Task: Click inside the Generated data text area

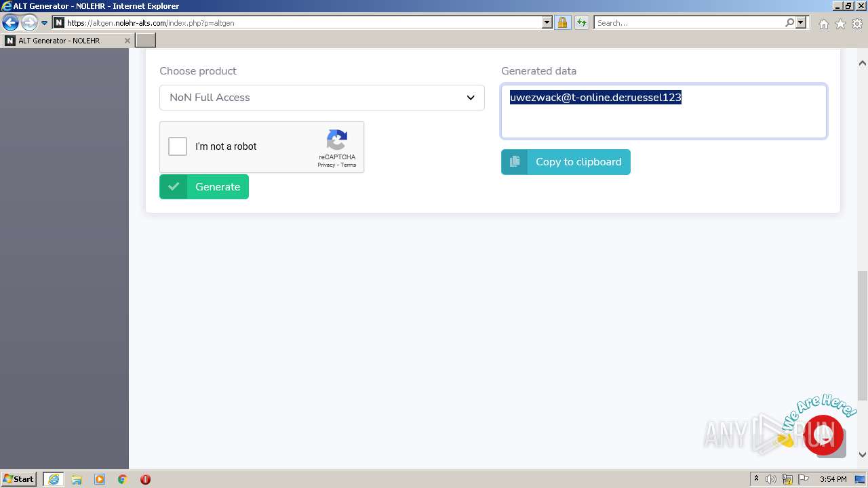Action: click(664, 111)
